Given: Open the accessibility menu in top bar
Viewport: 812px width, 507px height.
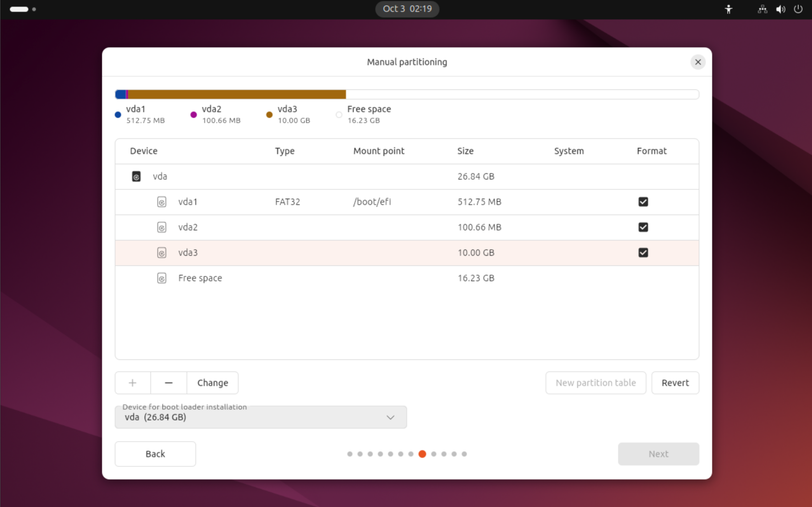Looking at the screenshot, I should coord(728,9).
